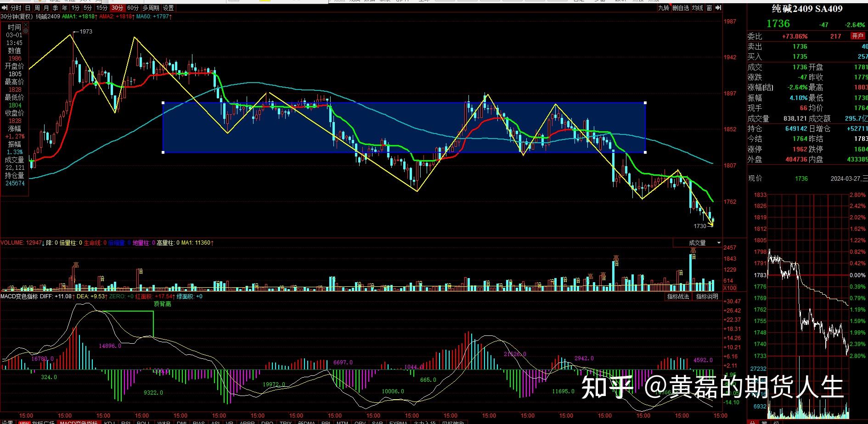Click bottom-right handle of blue rectangle
Viewport: 868px width, 424px height.
pos(646,152)
